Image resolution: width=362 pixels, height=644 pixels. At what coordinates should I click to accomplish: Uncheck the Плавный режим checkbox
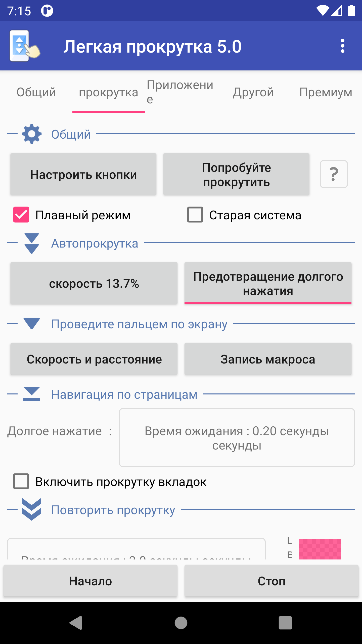21,215
